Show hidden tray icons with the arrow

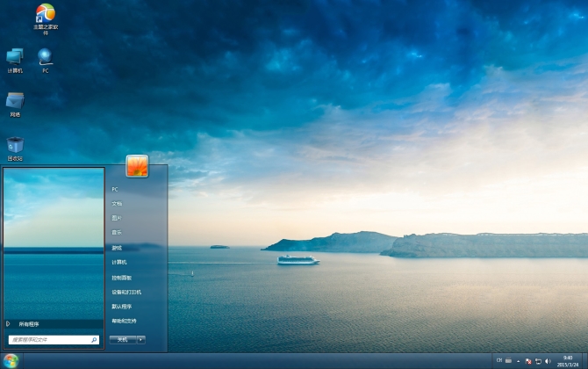pyautogui.click(x=519, y=361)
